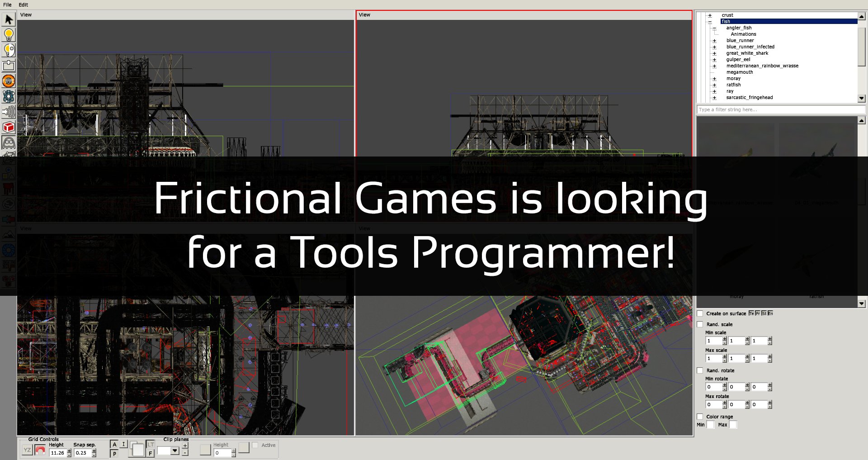Click the F button near clip planes

[151, 453]
